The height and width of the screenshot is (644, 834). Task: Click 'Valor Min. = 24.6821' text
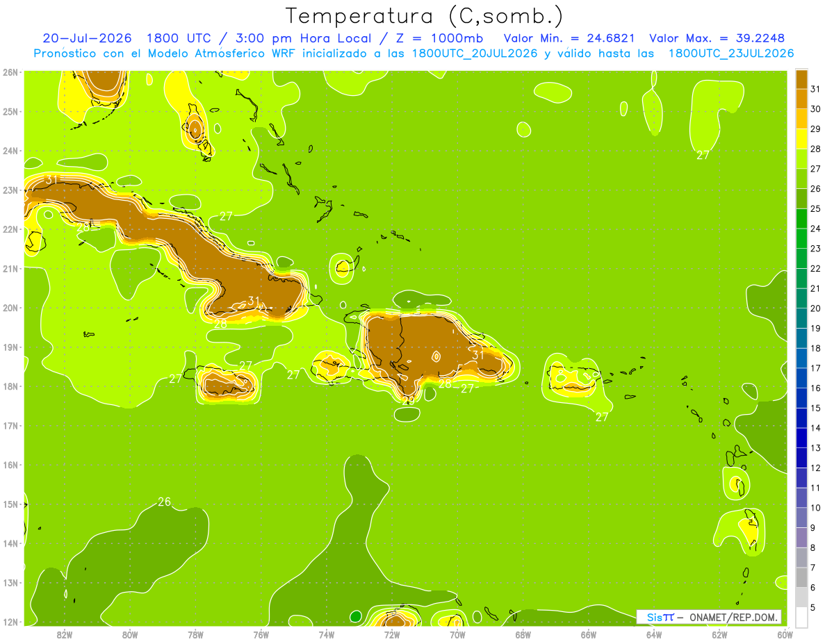[x=569, y=38]
